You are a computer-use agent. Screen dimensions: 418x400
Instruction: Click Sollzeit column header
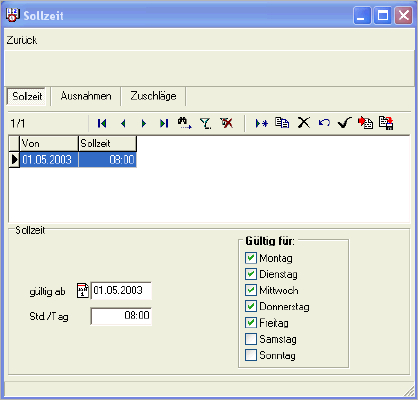pos(107,144)
